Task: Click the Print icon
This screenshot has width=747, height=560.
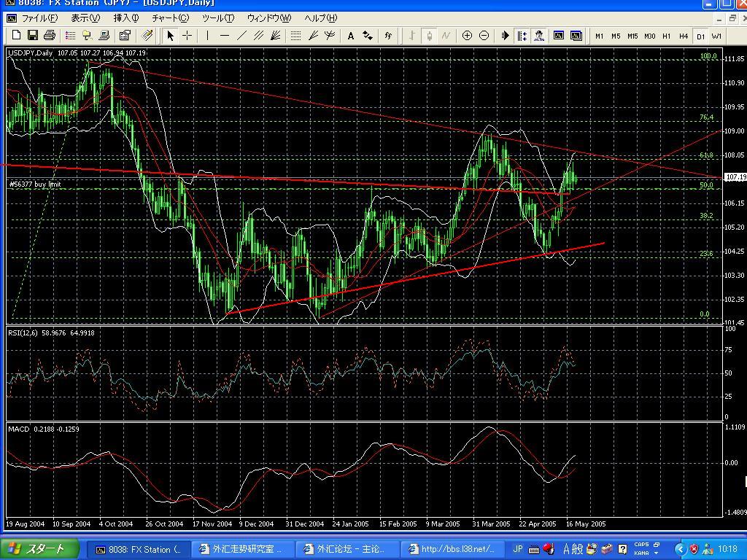Action: pyautogui.click(x=50, y=35)
